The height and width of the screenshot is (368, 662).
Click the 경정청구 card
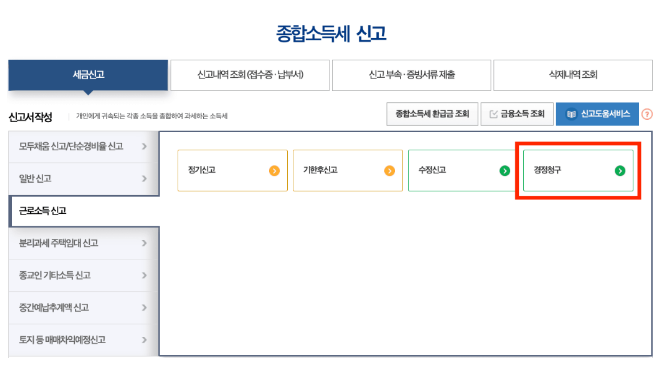578,170
